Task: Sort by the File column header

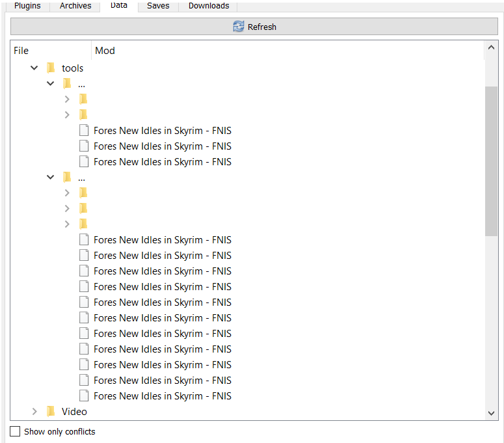Action: [51, 51]
